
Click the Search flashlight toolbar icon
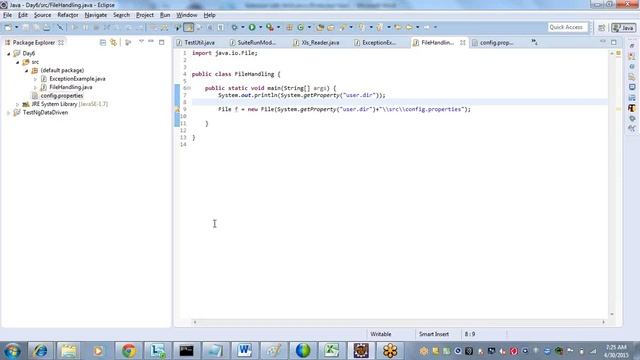pos(343,27)
